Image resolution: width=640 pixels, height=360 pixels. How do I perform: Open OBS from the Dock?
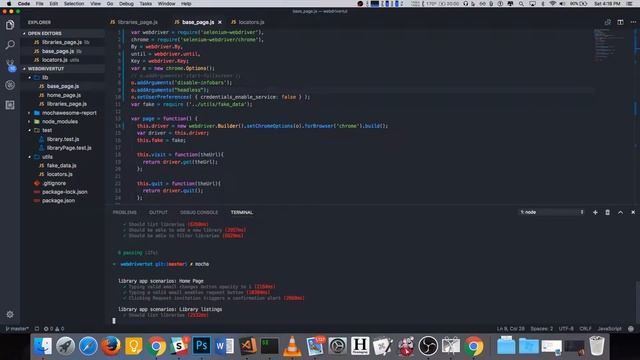(x=428, y=346)
